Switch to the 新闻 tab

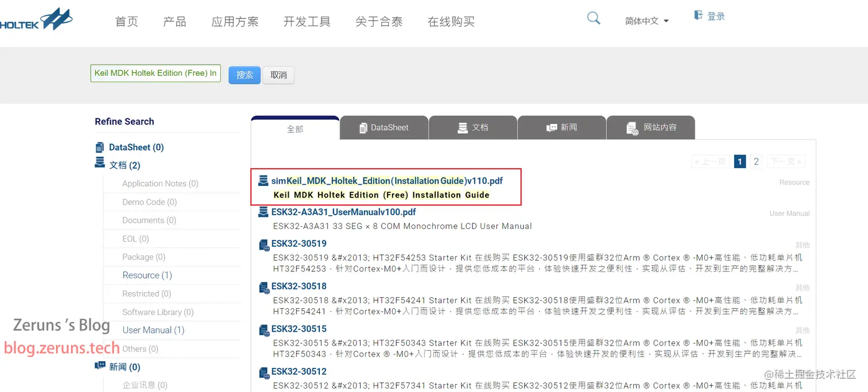point(562,127)
